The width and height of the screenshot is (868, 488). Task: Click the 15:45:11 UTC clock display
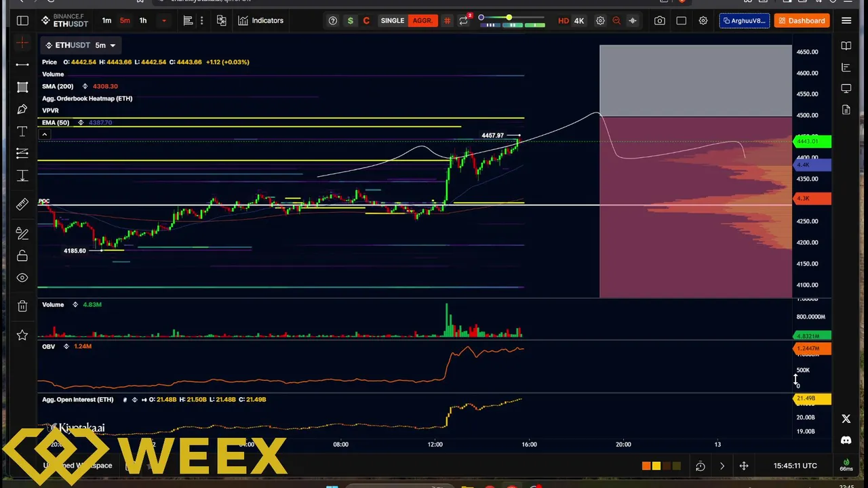(x=795, y=466)
